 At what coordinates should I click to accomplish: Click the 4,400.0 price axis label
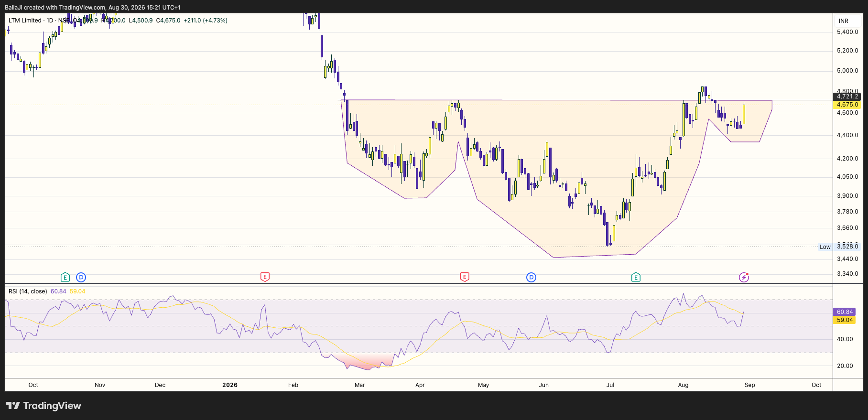pyautogui.click(x=847, y=135)
